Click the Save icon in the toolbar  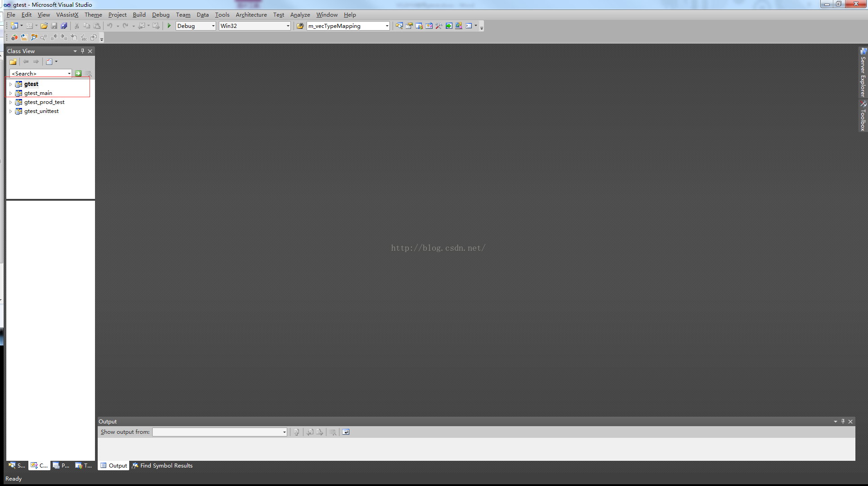click(54, 26)
